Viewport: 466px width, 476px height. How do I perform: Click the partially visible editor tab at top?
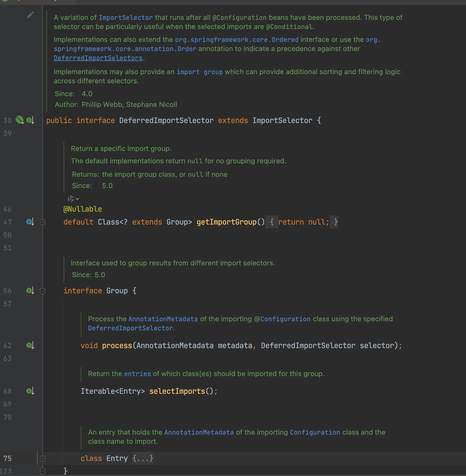[x=39, y=2]
